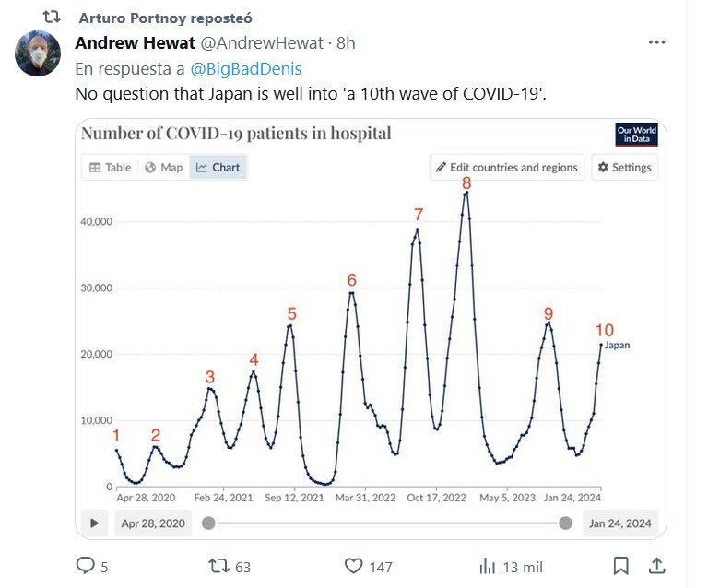Open tweet analytics views icon
The image size is (708, 588).
pyautogui.click(x=488, y=565)
